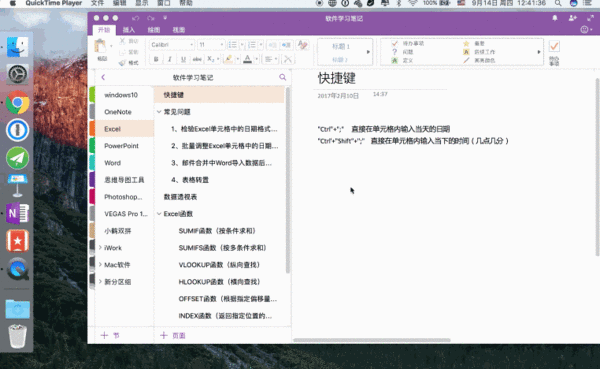Undo the last action in title bar
The width and height of the screenshot is (600, 369).
135,18
